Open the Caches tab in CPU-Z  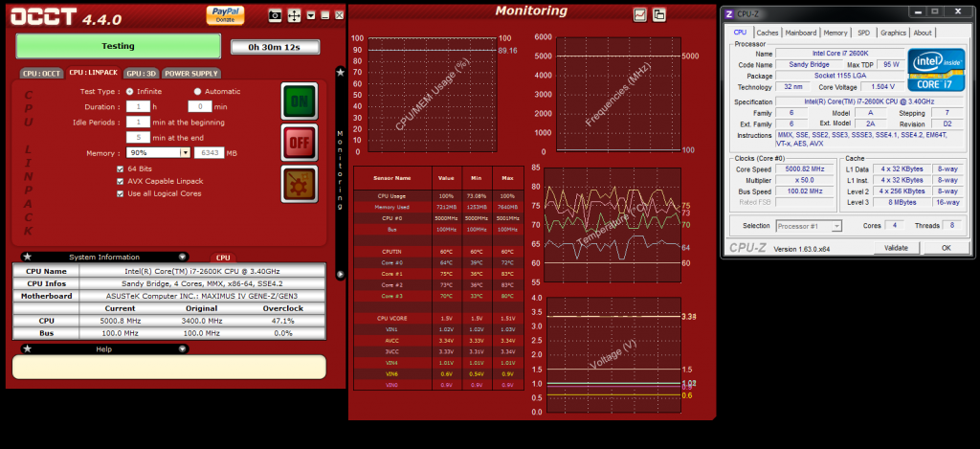pos(767,34)
